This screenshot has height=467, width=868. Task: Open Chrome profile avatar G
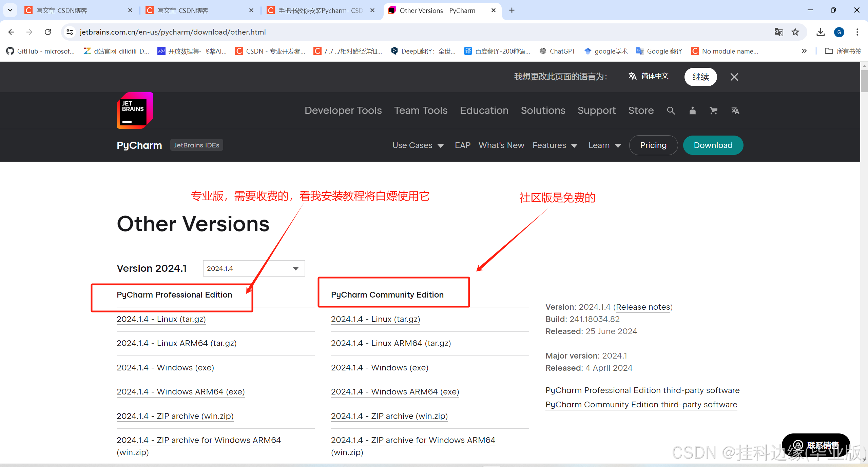point(839,32)
